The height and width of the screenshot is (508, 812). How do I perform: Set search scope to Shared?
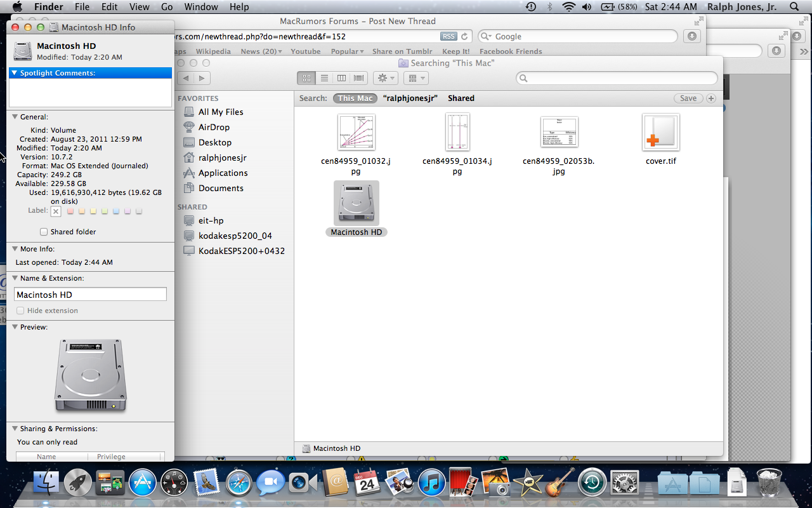point(461,98)
